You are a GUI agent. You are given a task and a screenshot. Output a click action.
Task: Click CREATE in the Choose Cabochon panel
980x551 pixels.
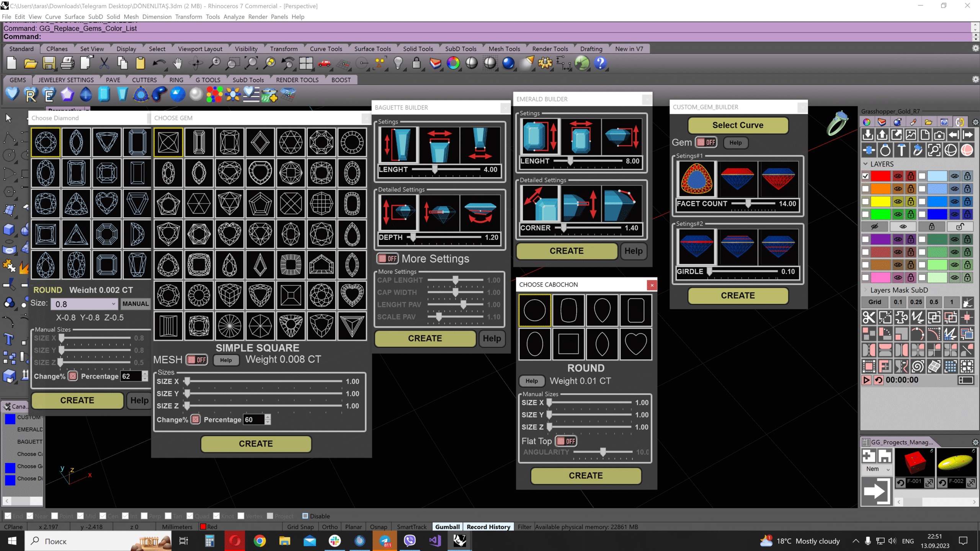586,476
